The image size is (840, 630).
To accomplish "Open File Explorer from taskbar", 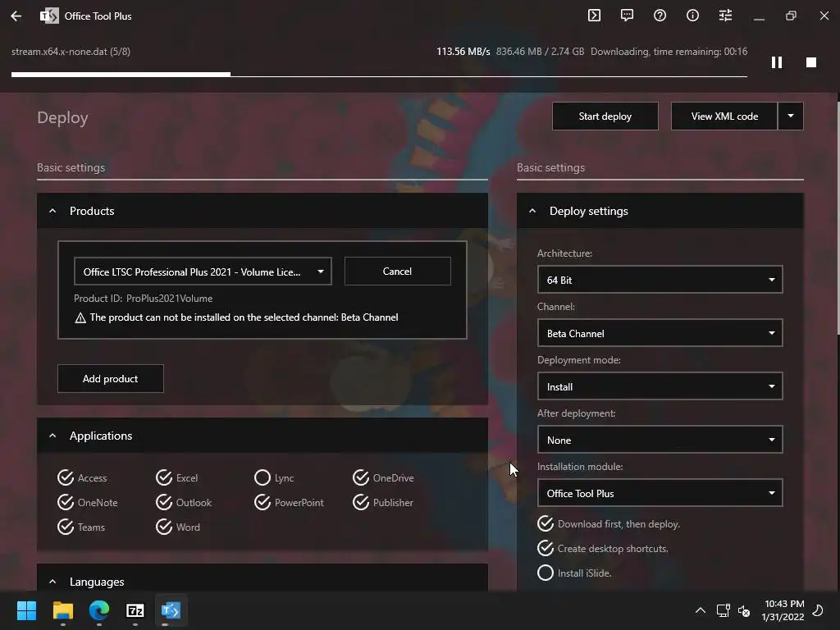I will pos(62,610).
